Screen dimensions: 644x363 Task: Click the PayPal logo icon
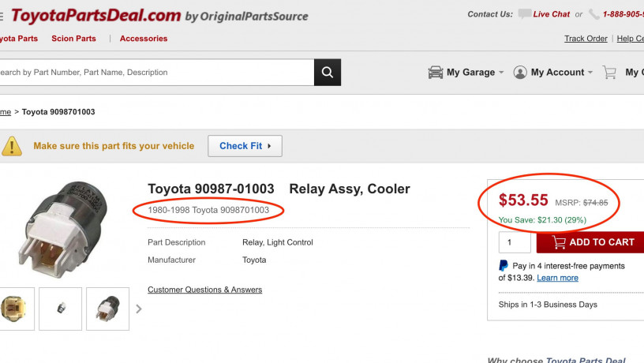tap(504, 266)
